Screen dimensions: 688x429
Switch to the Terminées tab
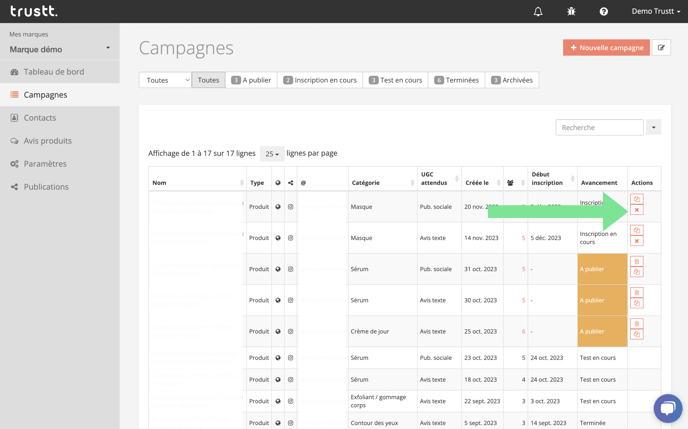(455, 80)
